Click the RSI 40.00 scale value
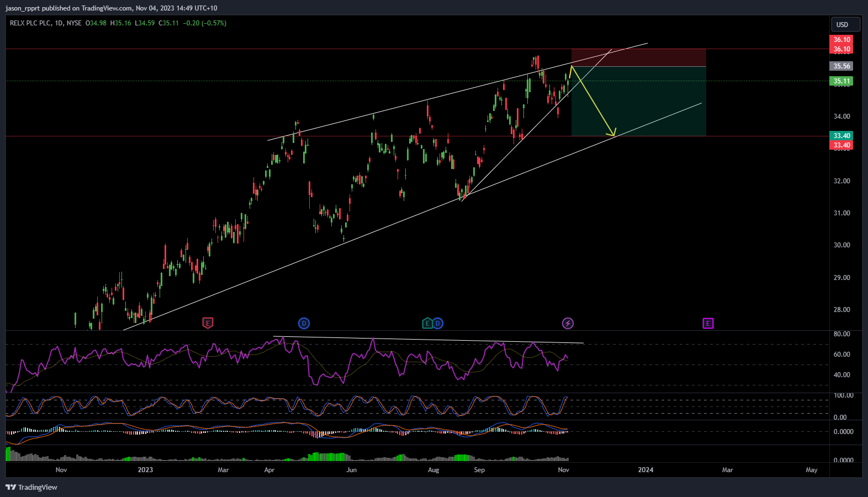Viewport: 868px width, 497px height. [841, 375]
